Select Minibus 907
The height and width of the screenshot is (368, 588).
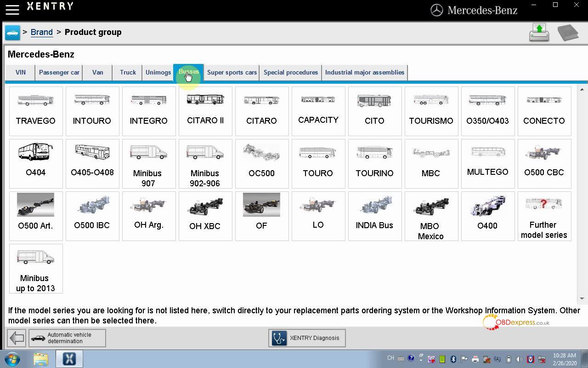point(149,164)
